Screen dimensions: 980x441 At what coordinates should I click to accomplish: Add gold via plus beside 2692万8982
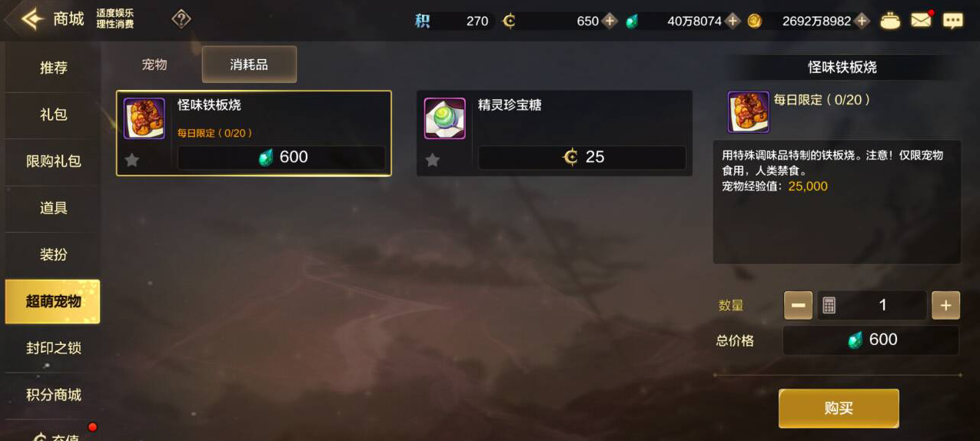coord(862,21)
